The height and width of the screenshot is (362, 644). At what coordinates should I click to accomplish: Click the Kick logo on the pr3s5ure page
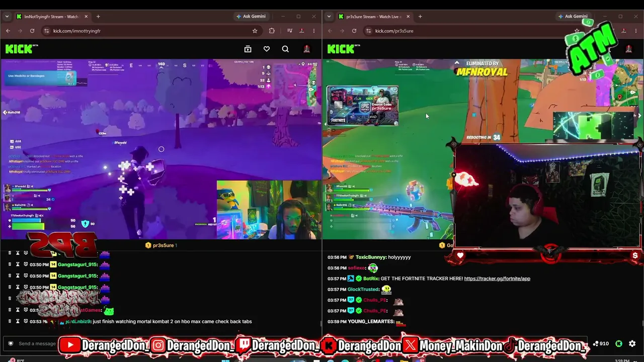tap(344, 49)
